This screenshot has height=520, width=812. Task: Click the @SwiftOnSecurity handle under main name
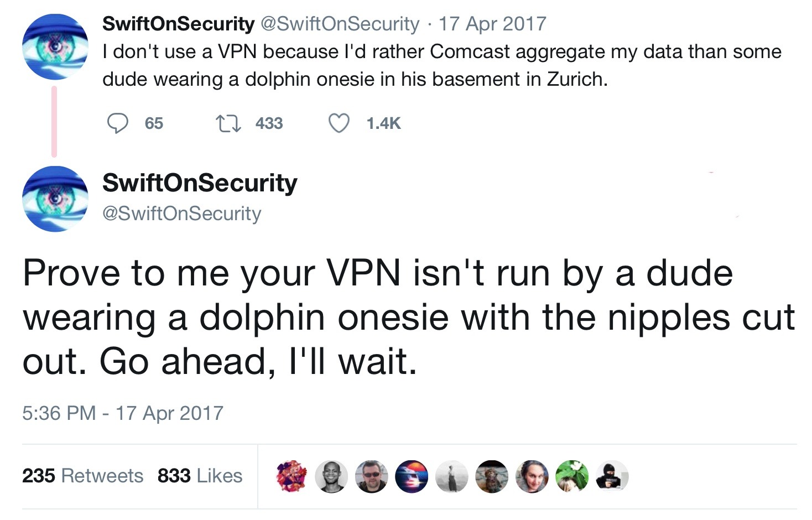[x=182, y=214]
